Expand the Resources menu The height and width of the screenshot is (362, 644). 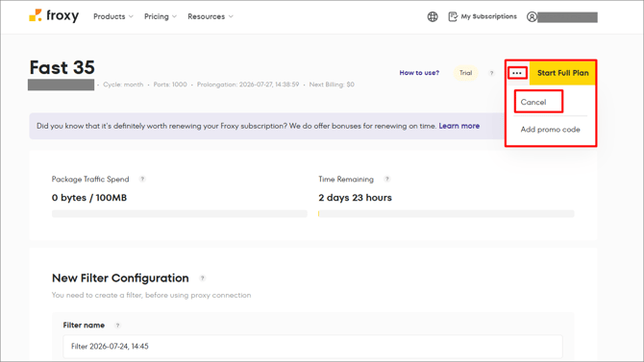click(x=211, y=16)
